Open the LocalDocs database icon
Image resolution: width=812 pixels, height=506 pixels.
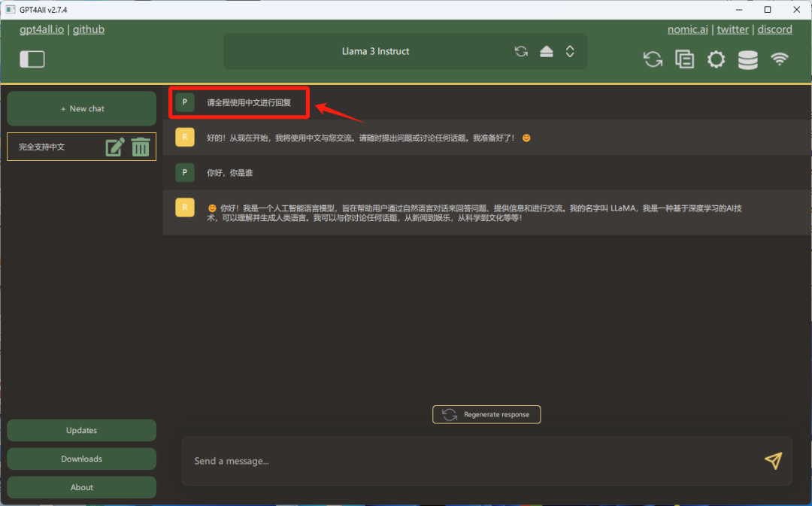[x=748, y=59]
